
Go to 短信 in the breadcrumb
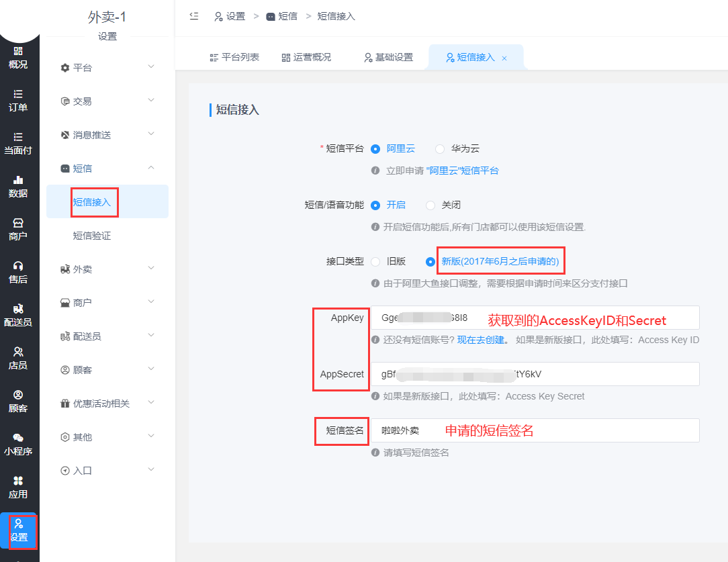282,16
